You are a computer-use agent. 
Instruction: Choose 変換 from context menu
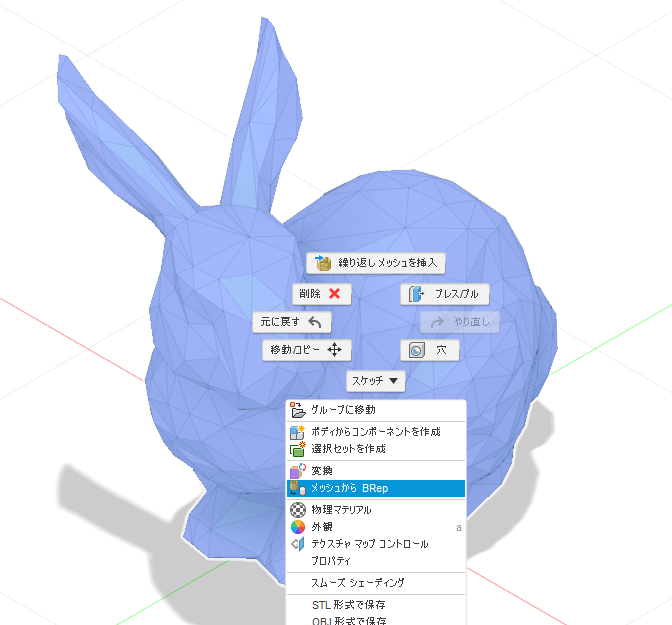point(376,471)
